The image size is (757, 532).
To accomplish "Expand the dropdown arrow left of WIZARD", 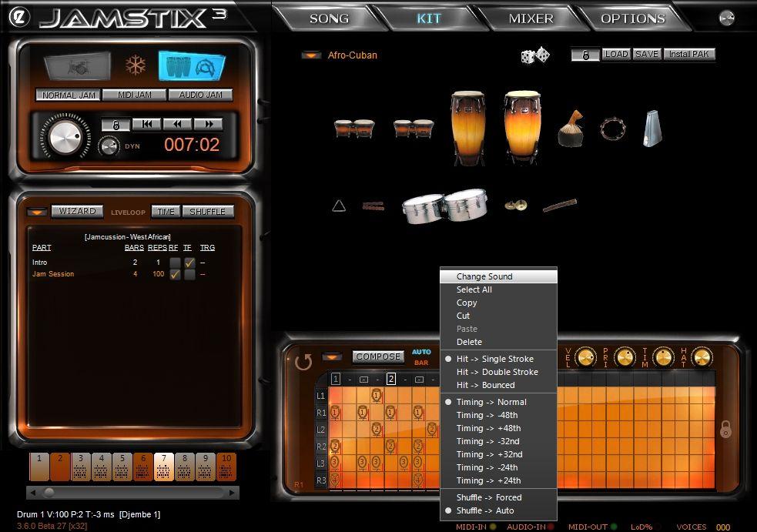I will click(36, 212).
